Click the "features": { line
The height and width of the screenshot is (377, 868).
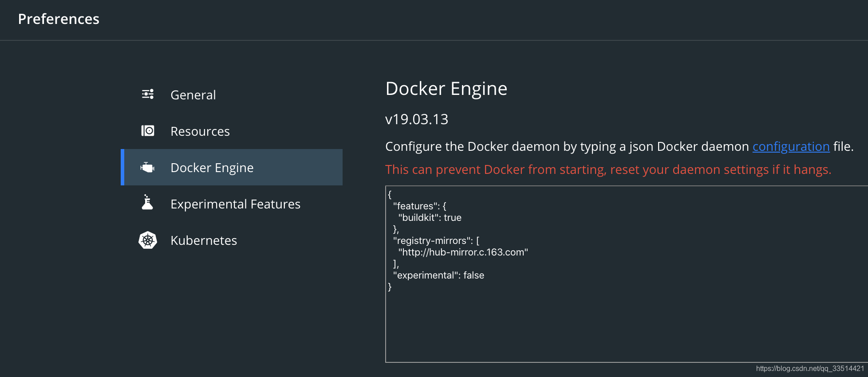420,206
